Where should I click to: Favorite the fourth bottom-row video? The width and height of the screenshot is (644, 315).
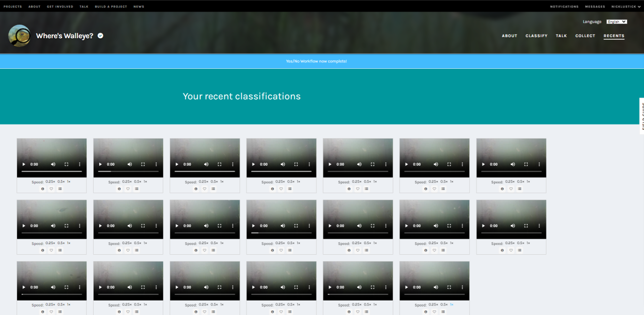click(281, 311)
